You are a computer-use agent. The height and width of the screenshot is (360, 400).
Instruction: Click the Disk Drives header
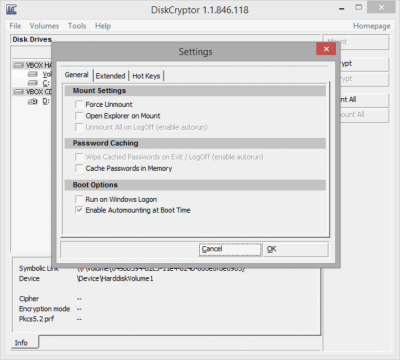coord(32,39)
